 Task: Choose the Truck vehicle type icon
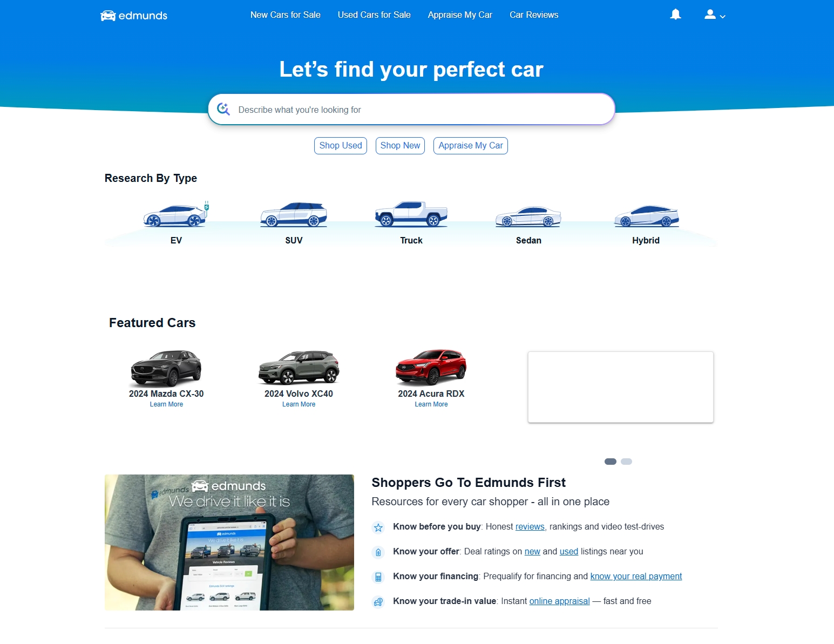pyautogui.click(x=411, y=214)
